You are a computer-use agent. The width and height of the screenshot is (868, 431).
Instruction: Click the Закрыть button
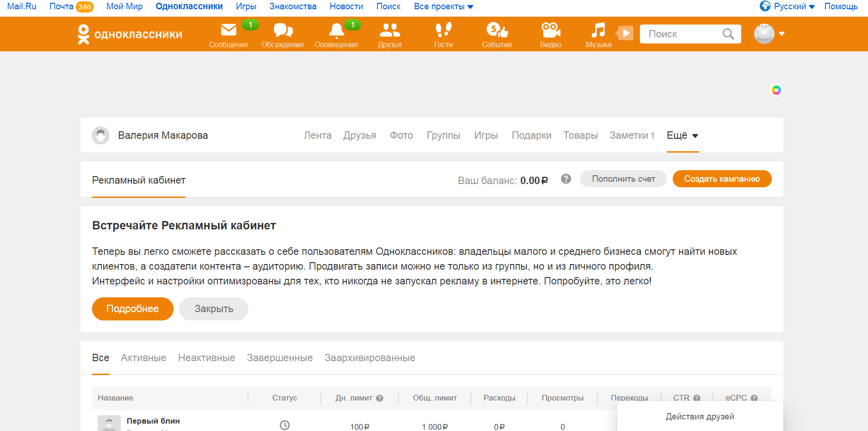[x=214, y=309]
